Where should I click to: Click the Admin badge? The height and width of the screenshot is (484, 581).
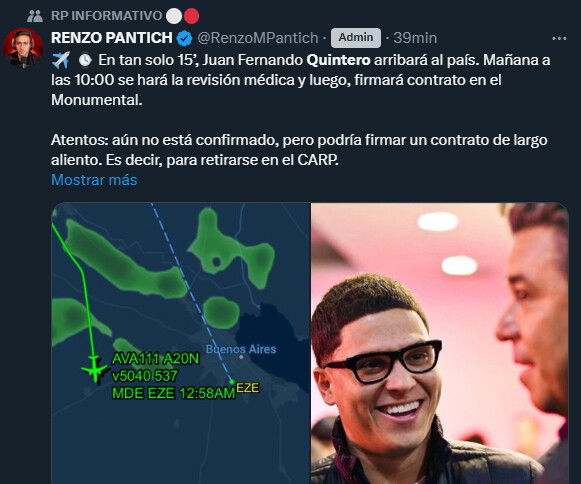tap(356, 38)
